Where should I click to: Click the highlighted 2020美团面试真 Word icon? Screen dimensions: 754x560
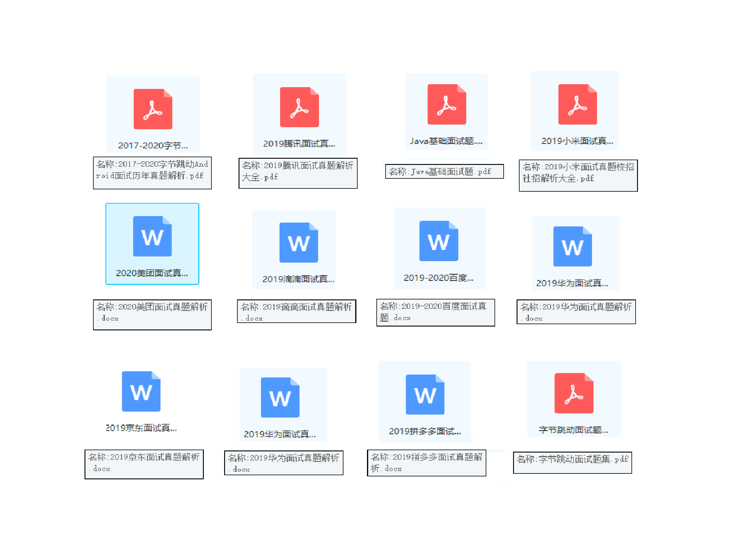click(152, 236)
